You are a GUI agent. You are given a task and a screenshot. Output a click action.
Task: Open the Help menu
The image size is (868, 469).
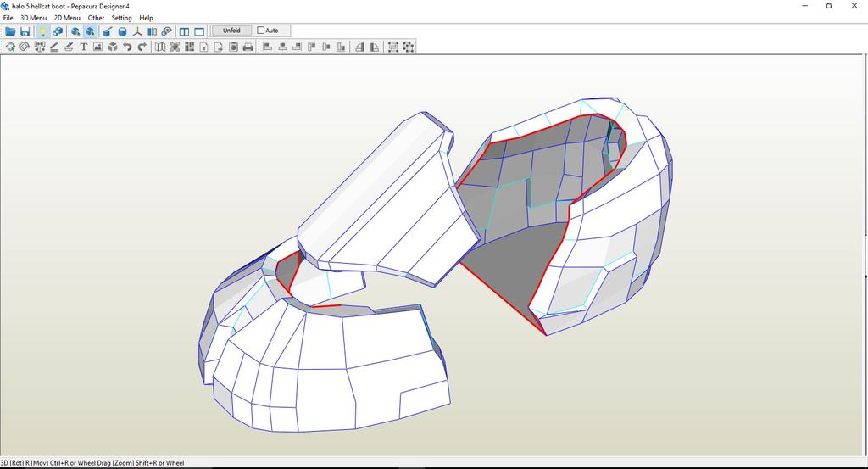[146, 18]
